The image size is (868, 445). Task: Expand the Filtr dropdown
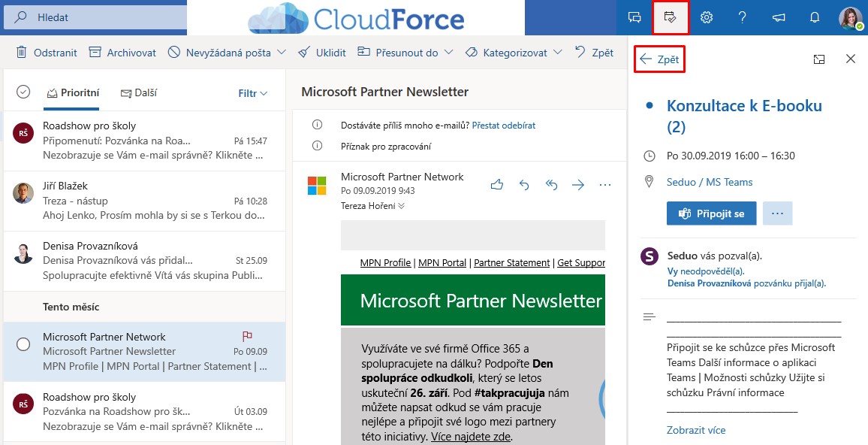point(252,93)
